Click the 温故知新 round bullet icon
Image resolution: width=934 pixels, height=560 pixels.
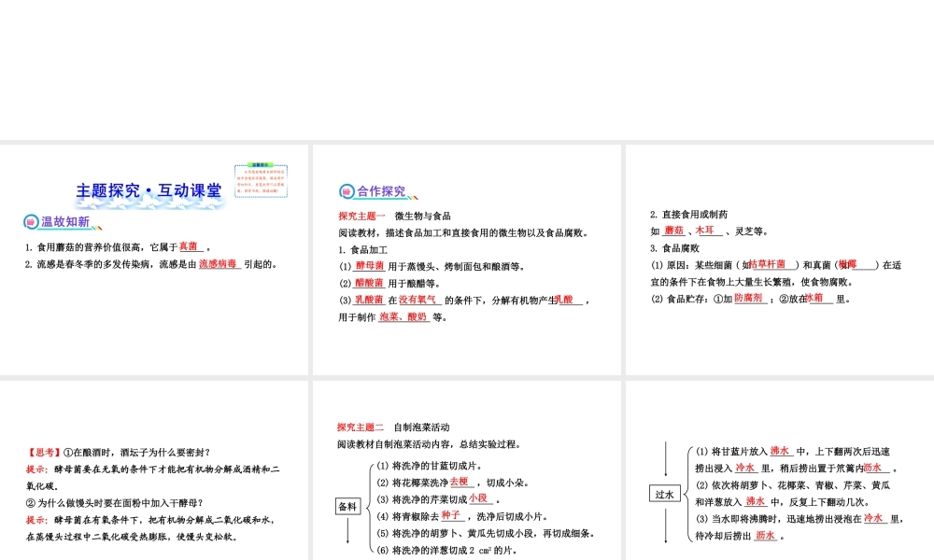coord(31,222)
